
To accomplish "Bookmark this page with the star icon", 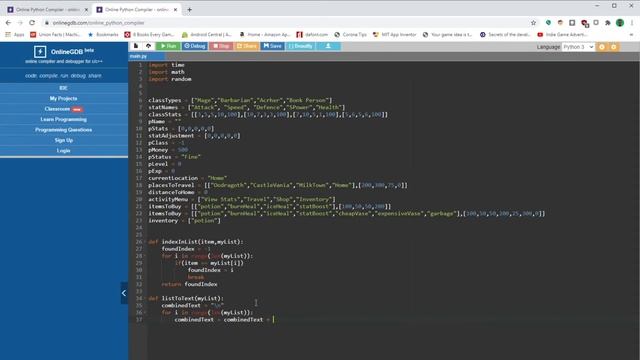I will [533, 23].
